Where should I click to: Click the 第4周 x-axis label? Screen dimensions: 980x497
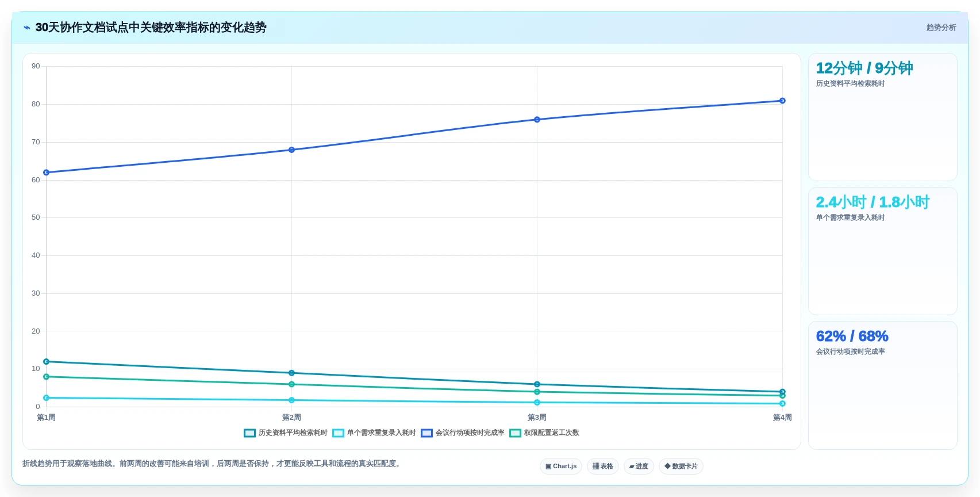pos(782,418)
